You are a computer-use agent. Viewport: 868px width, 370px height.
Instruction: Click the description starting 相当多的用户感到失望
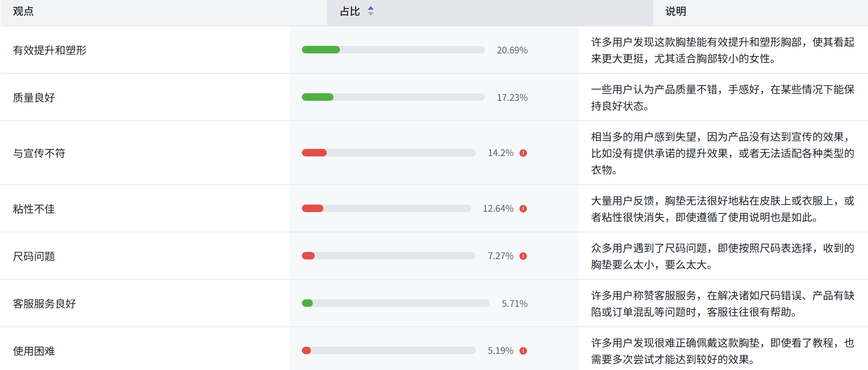(723, 153)
